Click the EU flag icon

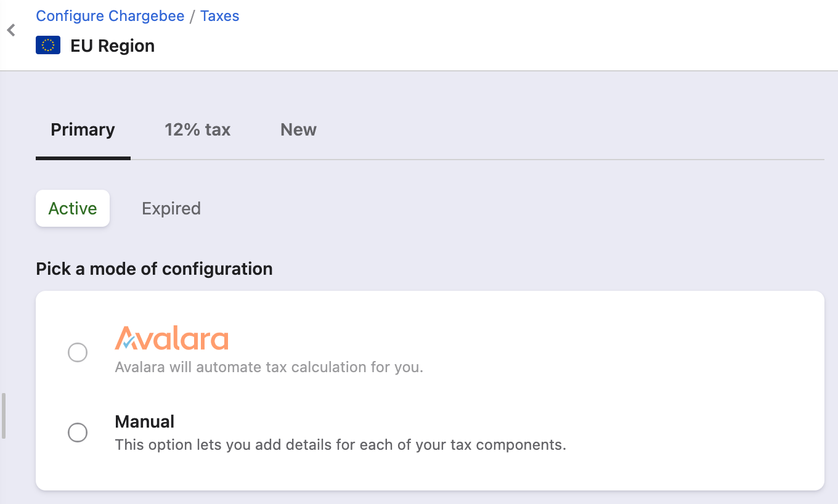click(48, 46)
